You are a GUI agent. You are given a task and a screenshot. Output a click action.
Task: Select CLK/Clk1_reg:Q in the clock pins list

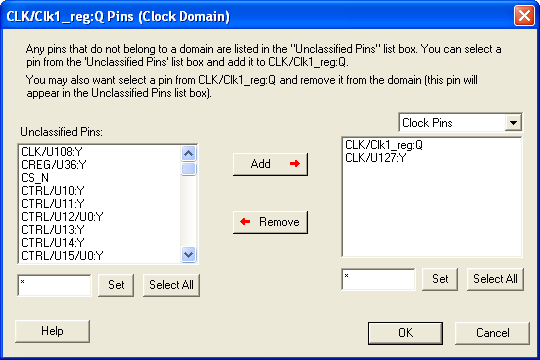point(384,145)
